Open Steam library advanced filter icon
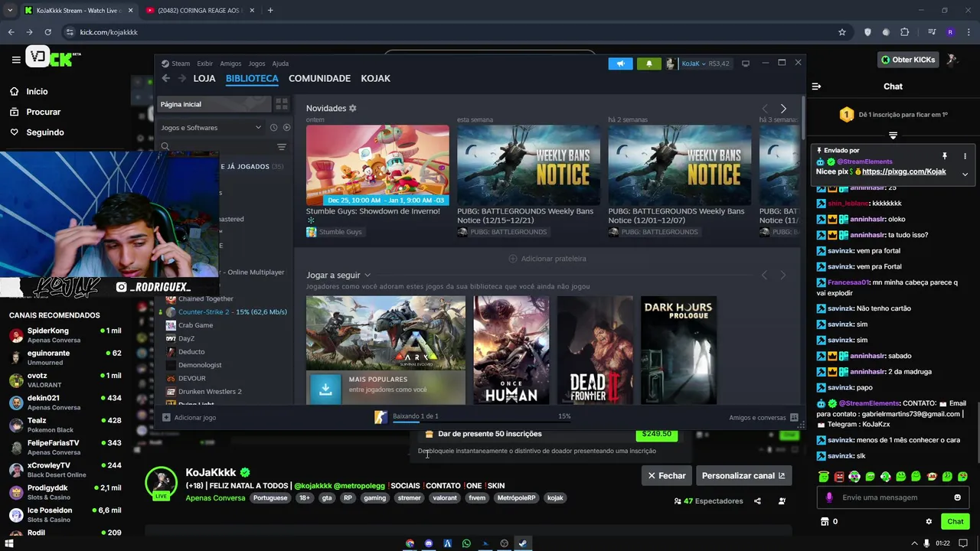Image resolution: width=980 pixels, height=551 pixels. [x=282, y=147]
